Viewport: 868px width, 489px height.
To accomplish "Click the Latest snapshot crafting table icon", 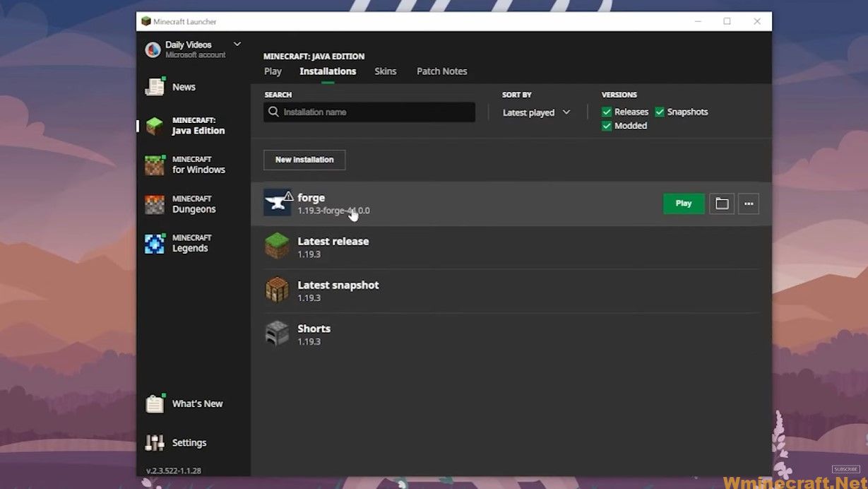I will 277,290.
